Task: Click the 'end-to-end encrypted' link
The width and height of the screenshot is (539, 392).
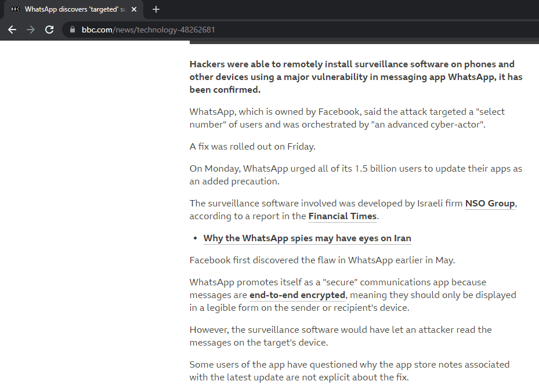Action: pos(297,295)
